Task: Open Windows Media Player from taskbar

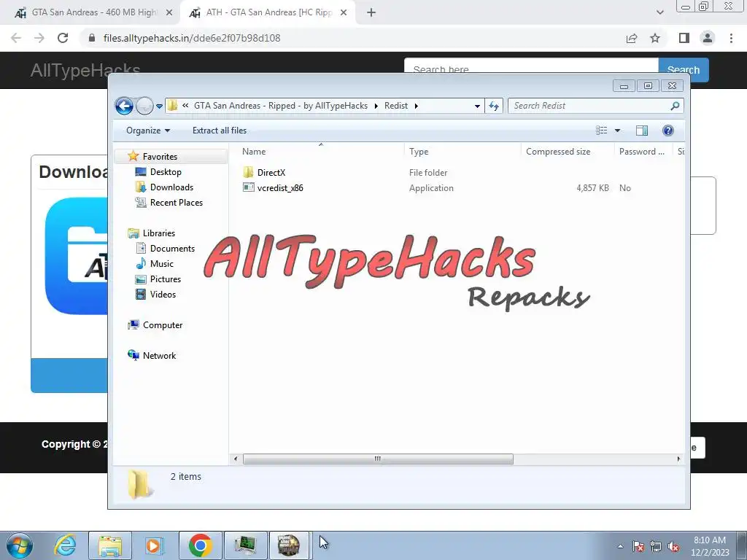Action: 154,545
